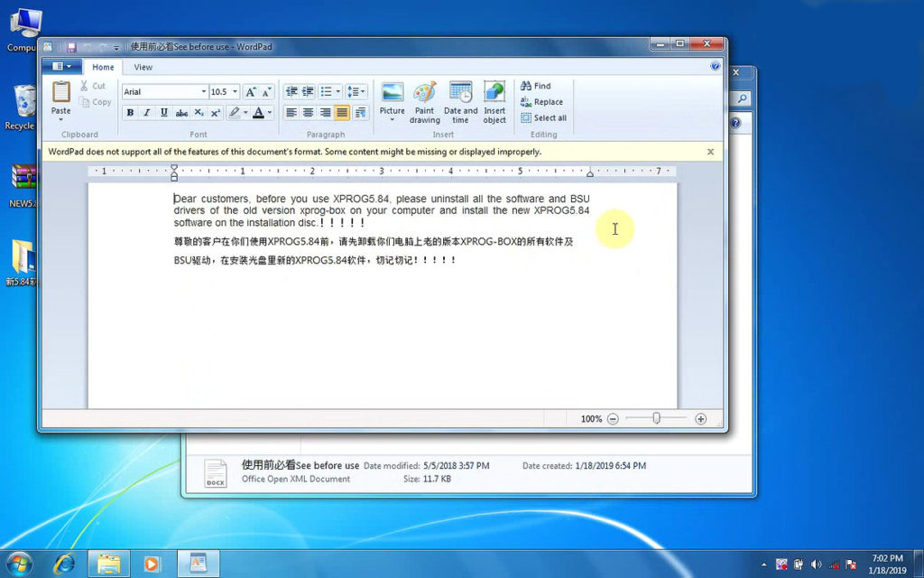Screen dimensions: 924x578
Task: Toggle Strikethrough formatting
Action: 181,113
